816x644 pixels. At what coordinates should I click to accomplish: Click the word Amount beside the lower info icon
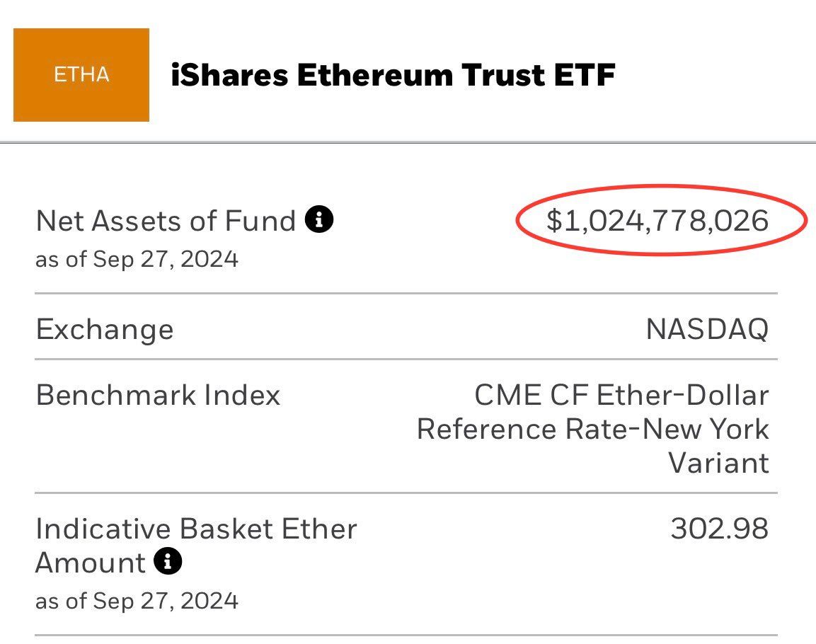point(90,563)
